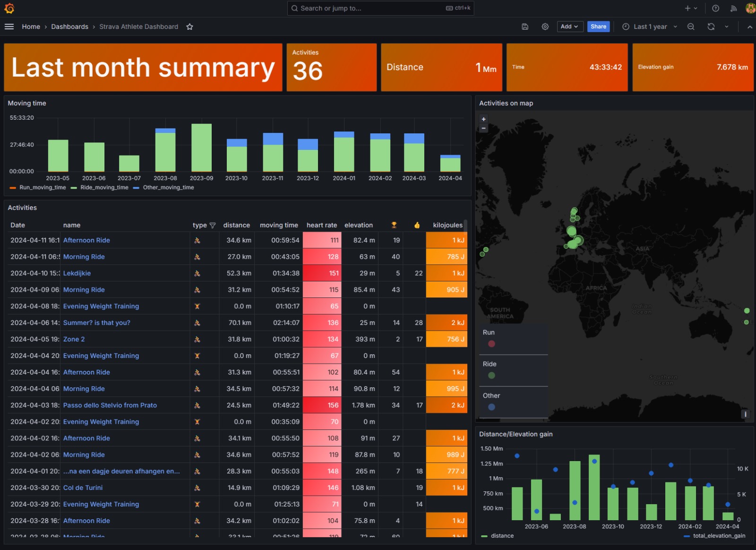Click the thumbs-up kudos column header

click(417, 225)
